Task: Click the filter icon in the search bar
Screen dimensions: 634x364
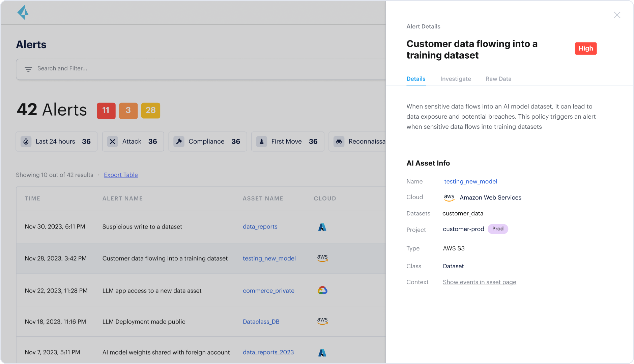Action: click(28, 69)
